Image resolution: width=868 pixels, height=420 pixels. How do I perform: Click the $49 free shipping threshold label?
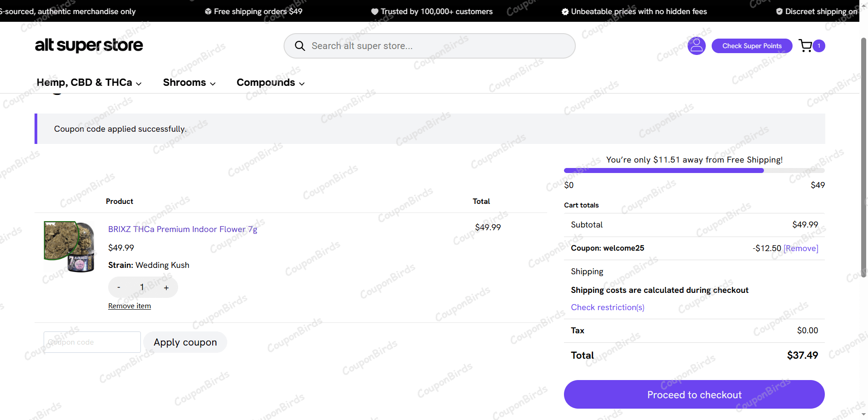818,185
